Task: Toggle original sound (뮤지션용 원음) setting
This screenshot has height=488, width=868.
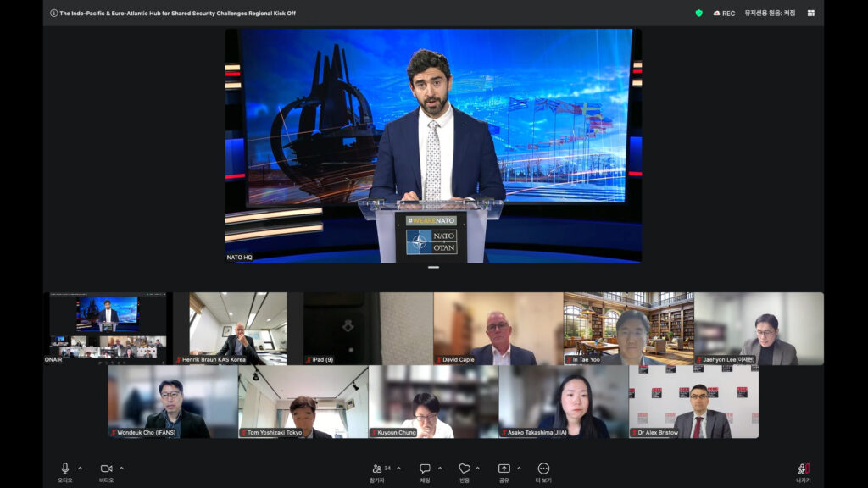Action: pos(770,13)
